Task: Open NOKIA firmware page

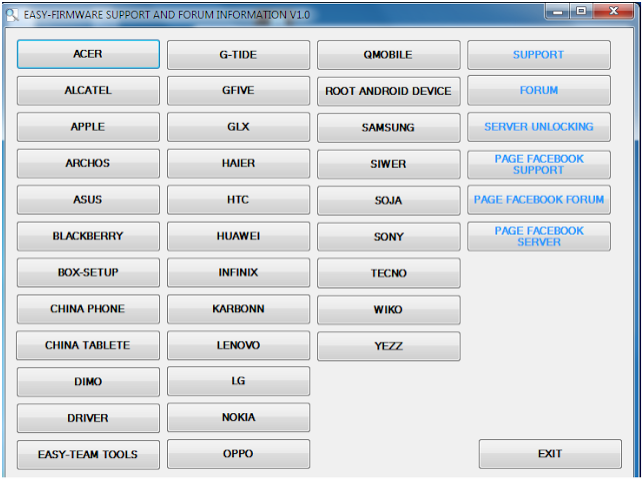Action: 238,418
